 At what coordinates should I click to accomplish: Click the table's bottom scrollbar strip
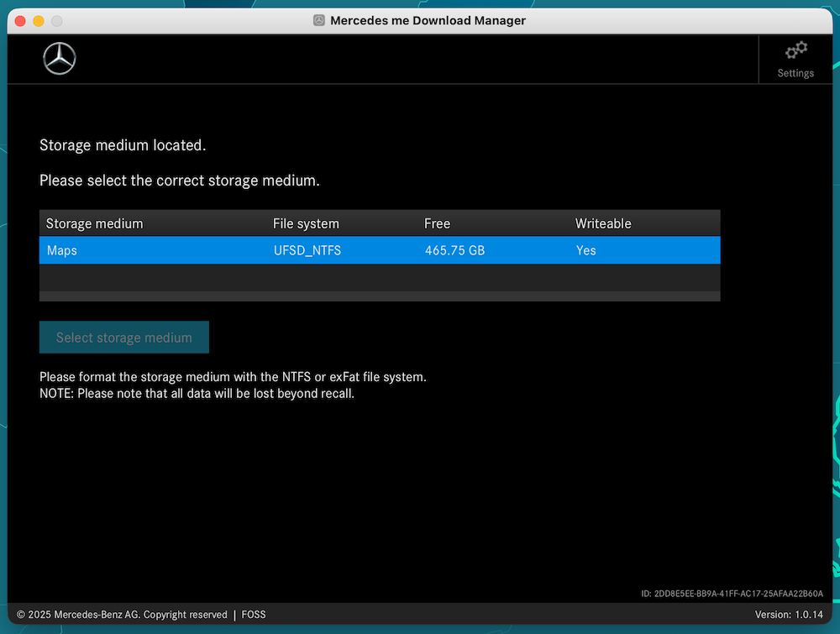point(380,296)
